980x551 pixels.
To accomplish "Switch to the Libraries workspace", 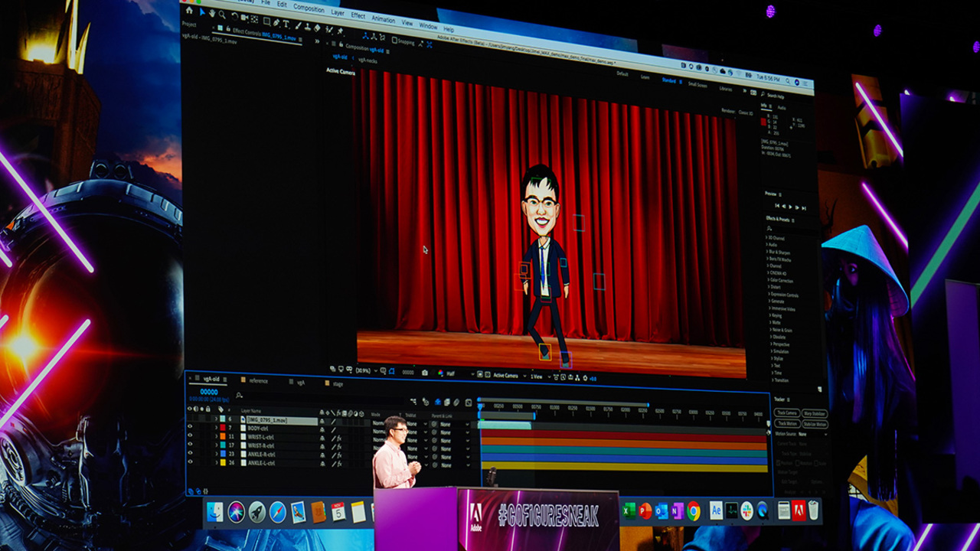I will (726, 89).
